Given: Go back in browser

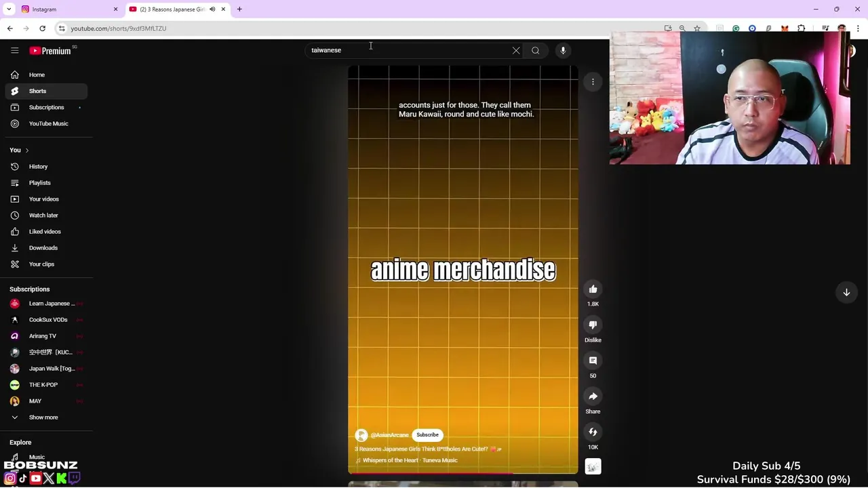Looking at the screenshot, I should pyautogui.click(x=10, y=28).
